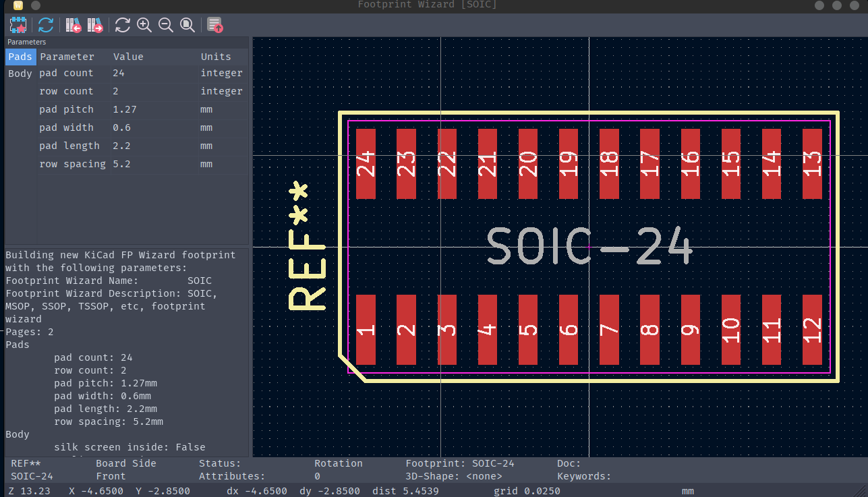
Task: Select the 'row count' parameter name cell
Action: tap(74, 91)
